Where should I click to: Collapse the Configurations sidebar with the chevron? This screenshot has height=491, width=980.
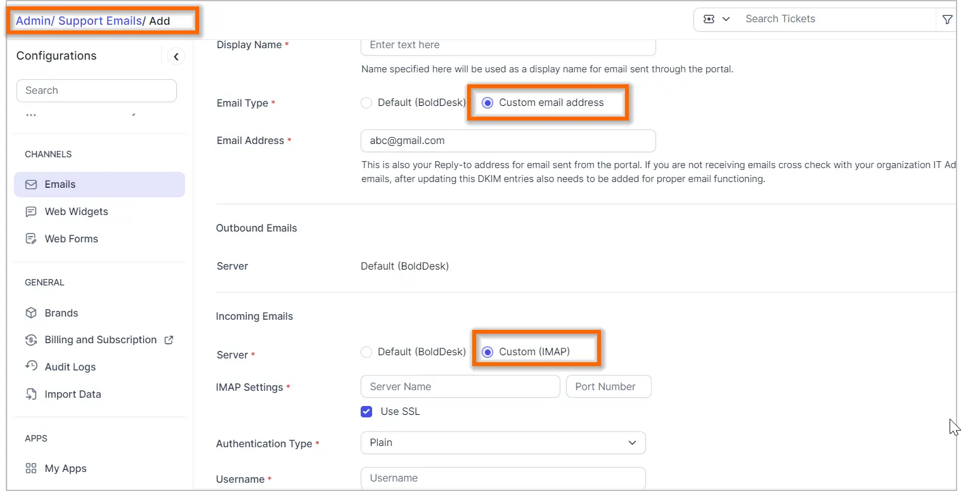click(176, 56)
